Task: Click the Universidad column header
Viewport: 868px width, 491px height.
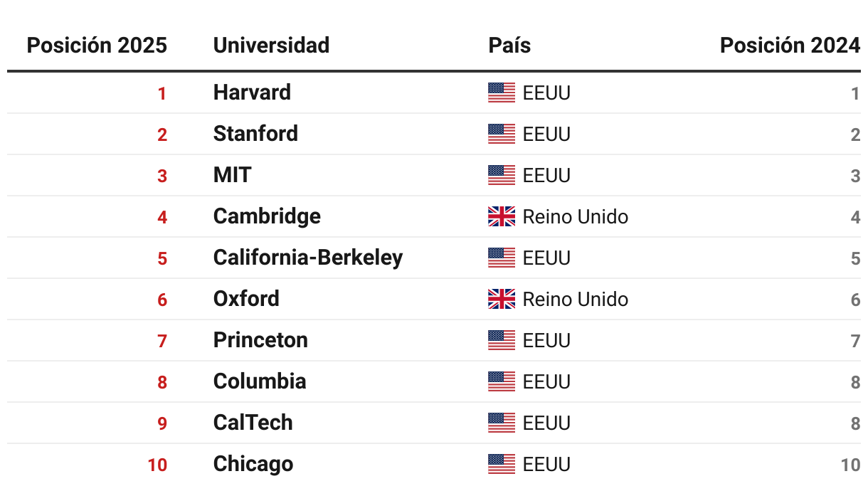Action: coord(271,46)
